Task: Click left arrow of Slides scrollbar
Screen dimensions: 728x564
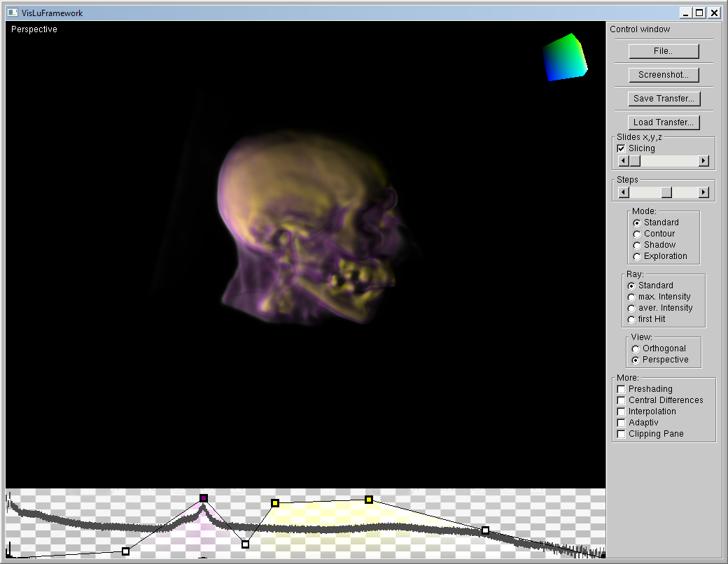Action: pos(623,161)
